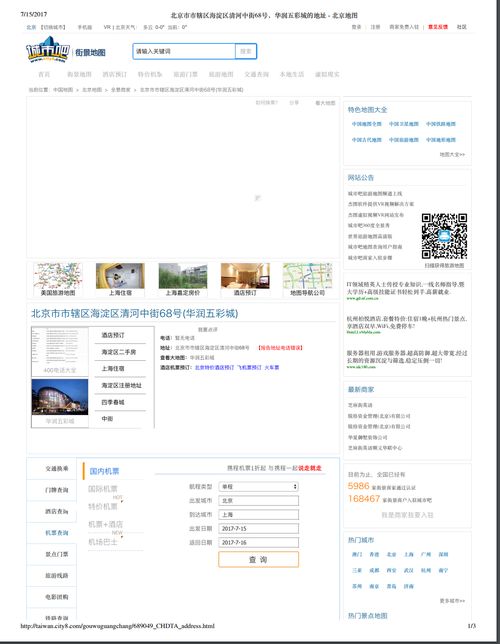The height and width of the screenshot is (644, 500).
Task: Open the 街景地图 navigation item
Action: click(x=79, y=74)
